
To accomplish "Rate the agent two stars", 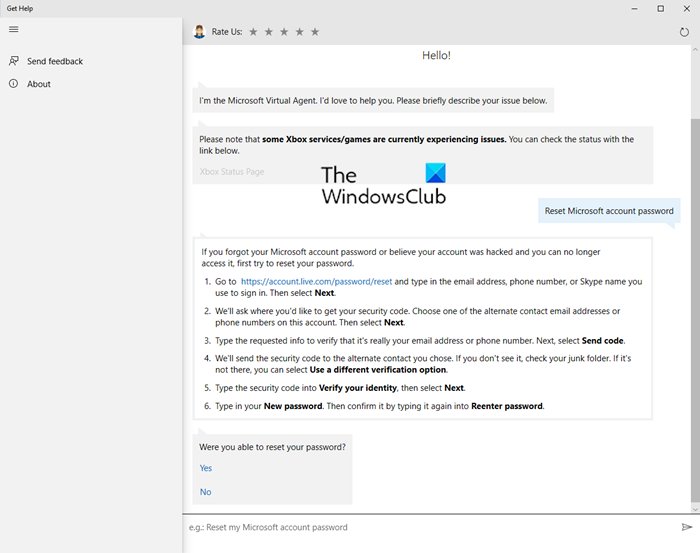I will click(269, 32).
